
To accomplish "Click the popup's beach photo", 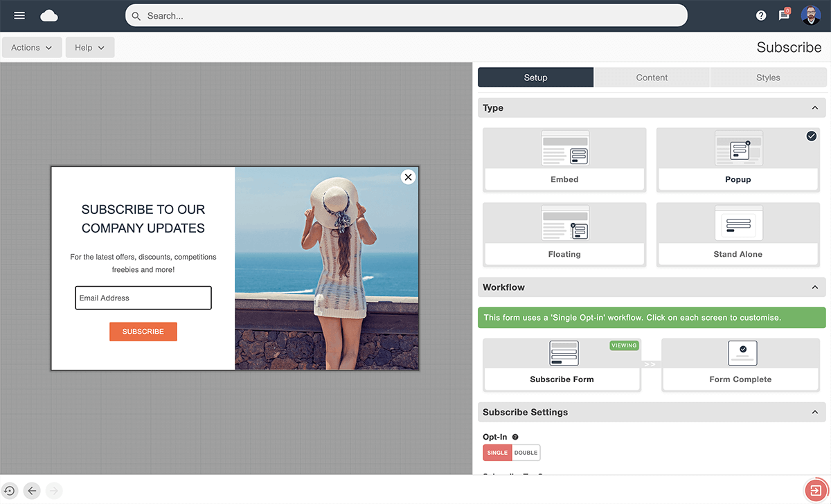I will tap(327, 269).
